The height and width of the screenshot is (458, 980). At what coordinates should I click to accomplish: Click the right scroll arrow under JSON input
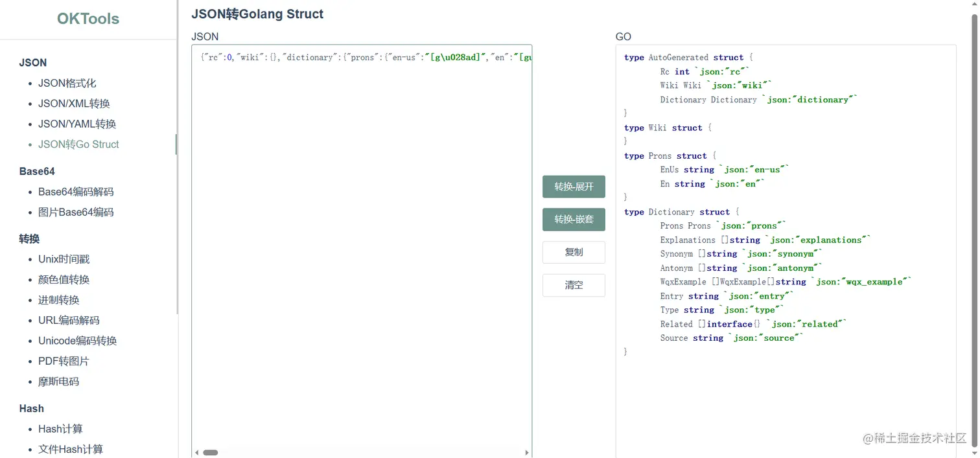click(x=527, y=453)
